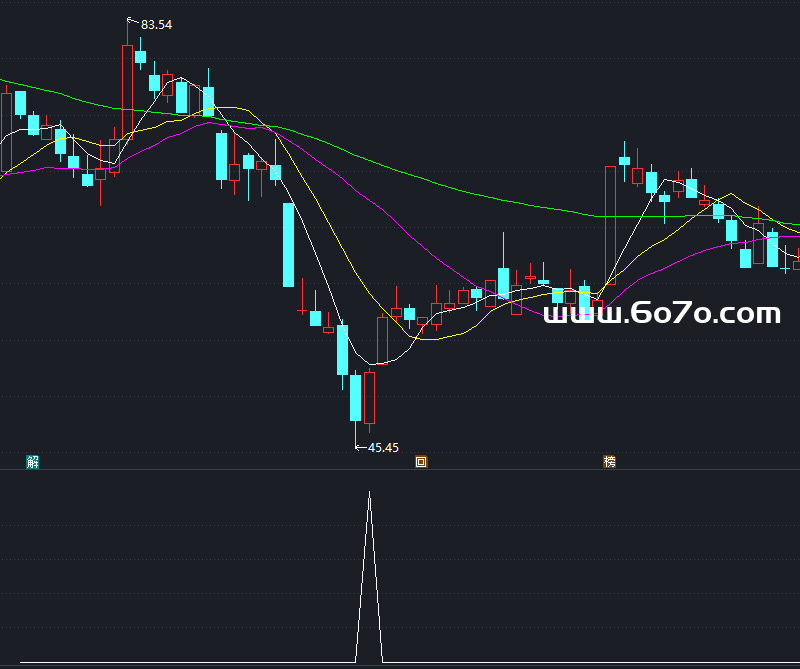Click the 45.45 low price label

point(383,448)
